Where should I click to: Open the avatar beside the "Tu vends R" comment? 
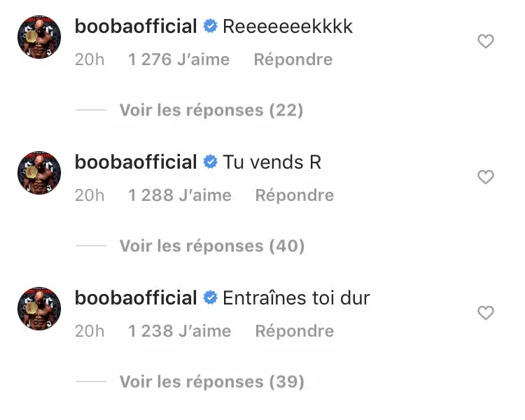pos(39,172)
